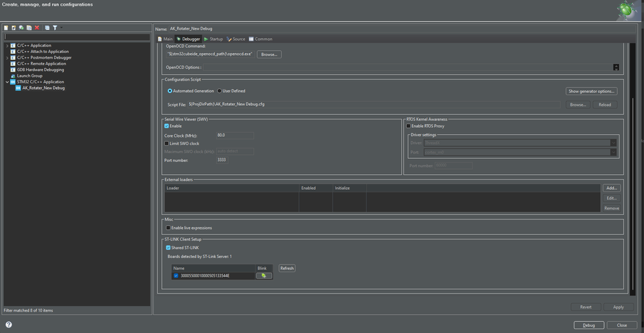This screenshot has width=644, height=333.
Task: Select Automated Generation radio button
Action: point(170,91)
